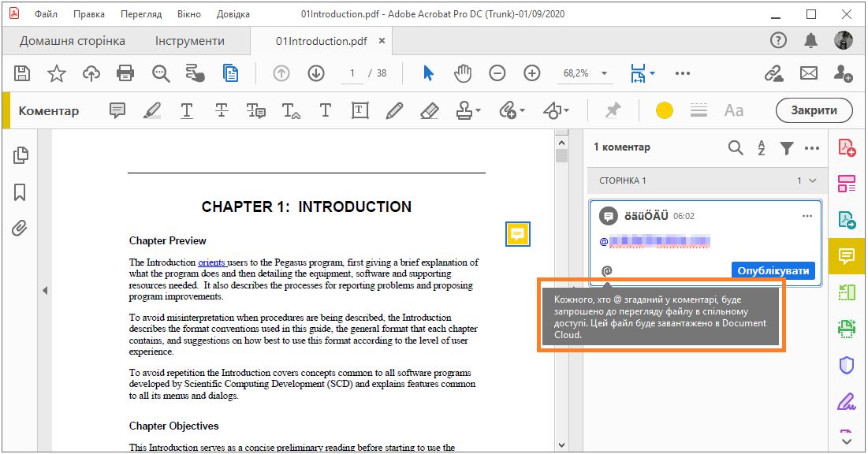This screenshot has width=868, height=454.
Task: Share link to file icon
Action: [774, 73]
